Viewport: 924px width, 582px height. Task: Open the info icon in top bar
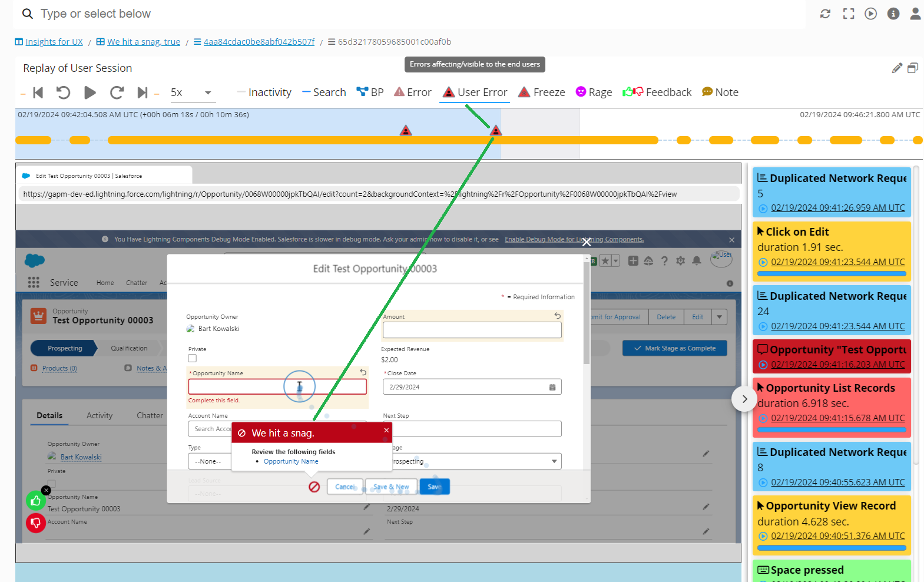893,14
